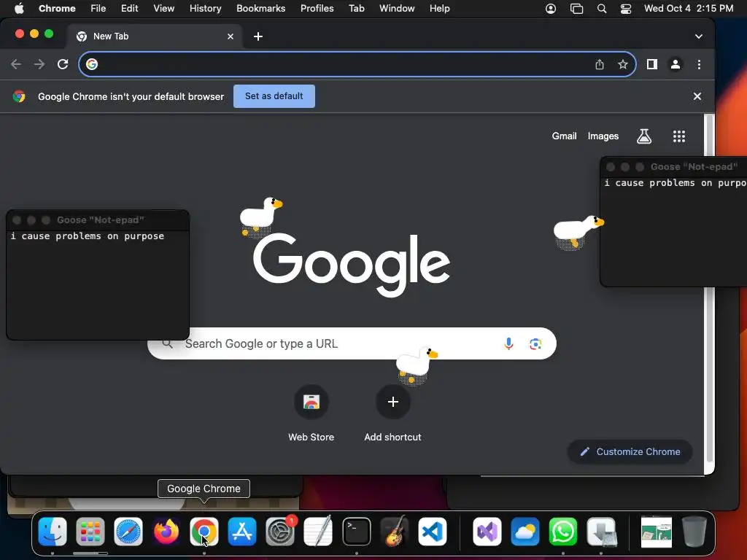
Task: Open the File menu
Action: click(x=98, y=9)
